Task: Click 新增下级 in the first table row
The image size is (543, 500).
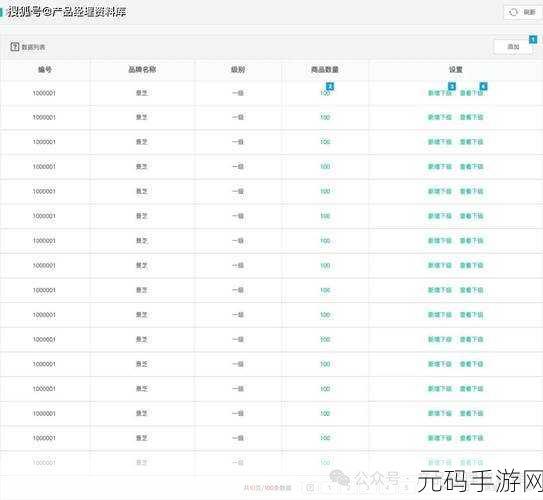Action: click(x=440, y=93)
